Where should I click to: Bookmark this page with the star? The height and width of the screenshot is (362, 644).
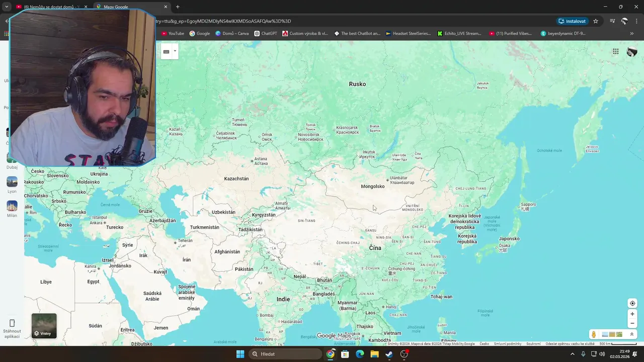tap(596, 21)
